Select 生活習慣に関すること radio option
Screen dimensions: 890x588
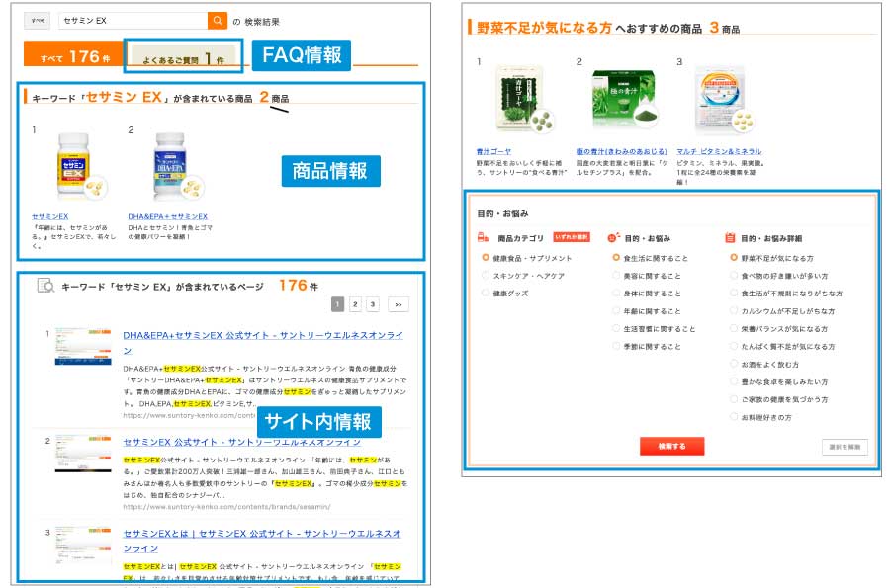pyautogui.click(x=616, y=328)
